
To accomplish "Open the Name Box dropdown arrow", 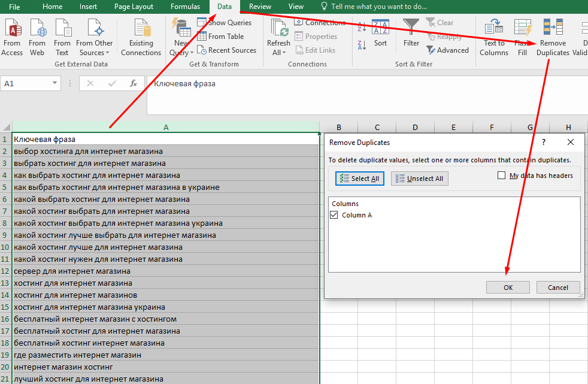I will point(54,83).
